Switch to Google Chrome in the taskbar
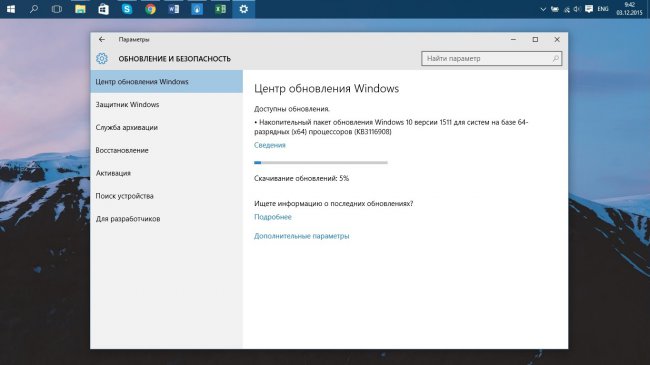 pyautogui.click(x=150, y=9)
